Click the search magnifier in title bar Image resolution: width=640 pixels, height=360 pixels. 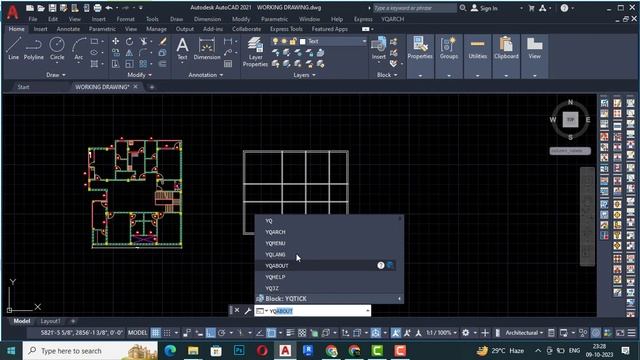[462, 8]
